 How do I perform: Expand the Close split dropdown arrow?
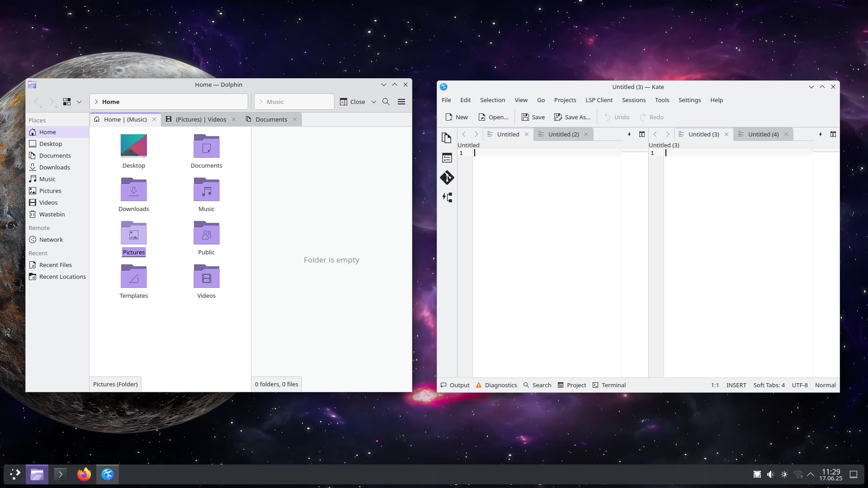pyautogui.click(x=374, y=102)
